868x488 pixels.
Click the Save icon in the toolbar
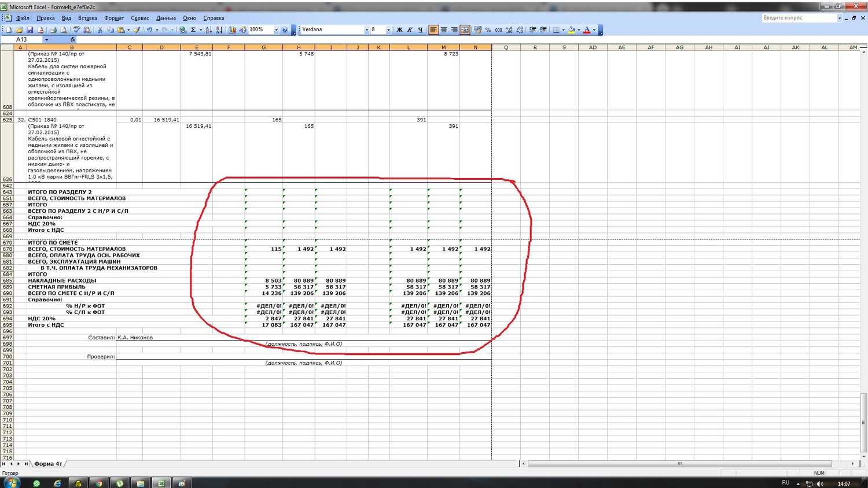pos(30,30)
